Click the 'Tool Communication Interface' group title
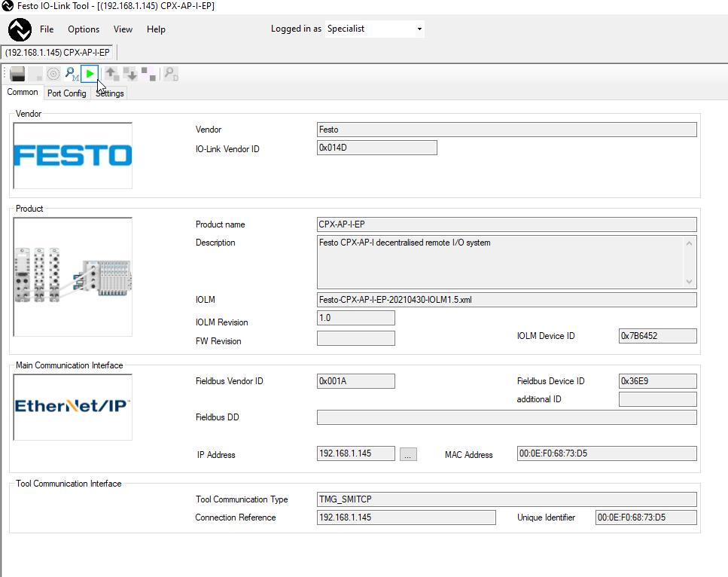This screenshot has height=577, width=728. (69, 484)
